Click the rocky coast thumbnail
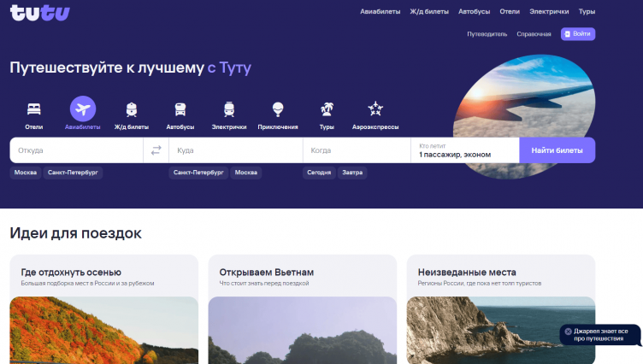 coord(501,330)
